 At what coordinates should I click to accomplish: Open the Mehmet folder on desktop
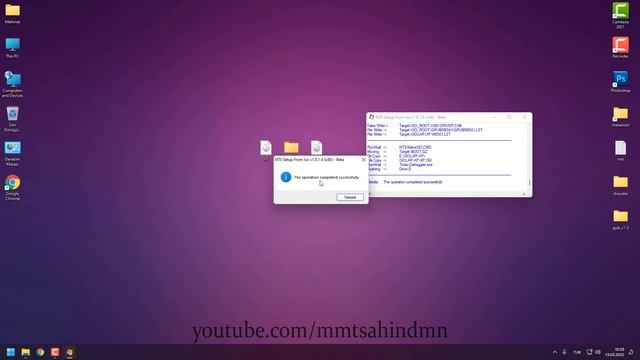click(12, 13)
